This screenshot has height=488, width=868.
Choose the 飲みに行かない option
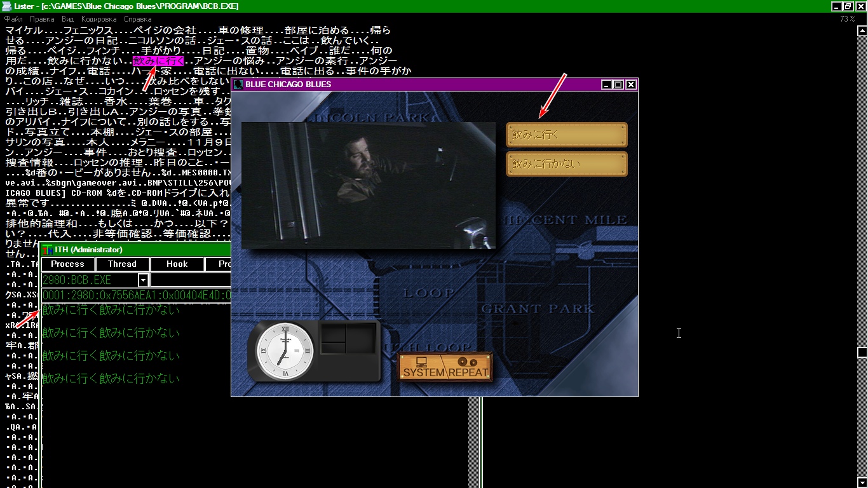tap(566, 164)
